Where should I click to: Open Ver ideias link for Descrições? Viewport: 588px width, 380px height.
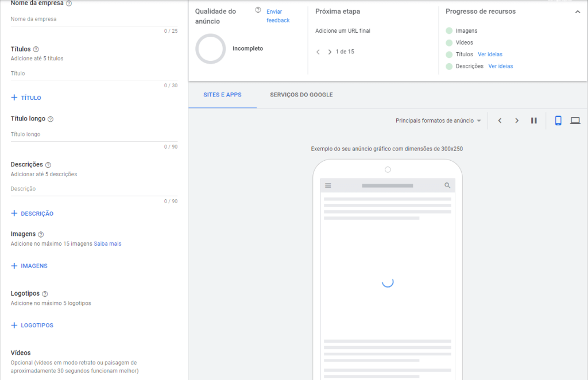coord(500,67)
